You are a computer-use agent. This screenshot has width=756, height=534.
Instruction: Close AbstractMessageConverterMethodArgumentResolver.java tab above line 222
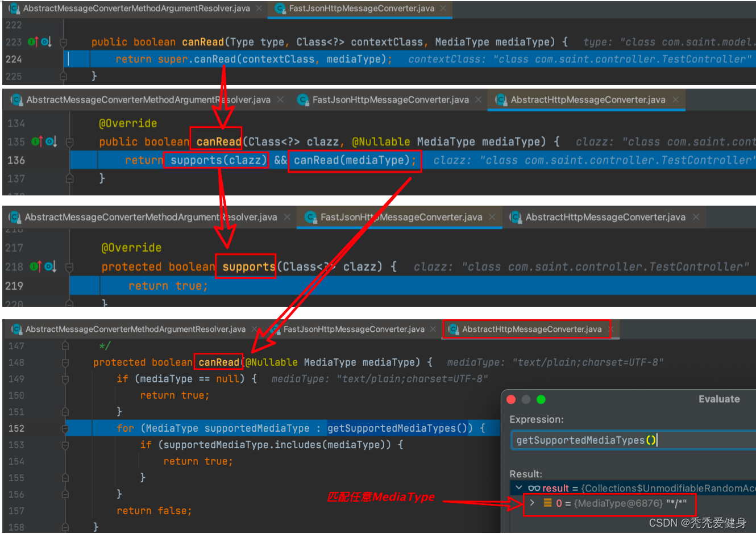pyautogui.click(x=260, y=9)
